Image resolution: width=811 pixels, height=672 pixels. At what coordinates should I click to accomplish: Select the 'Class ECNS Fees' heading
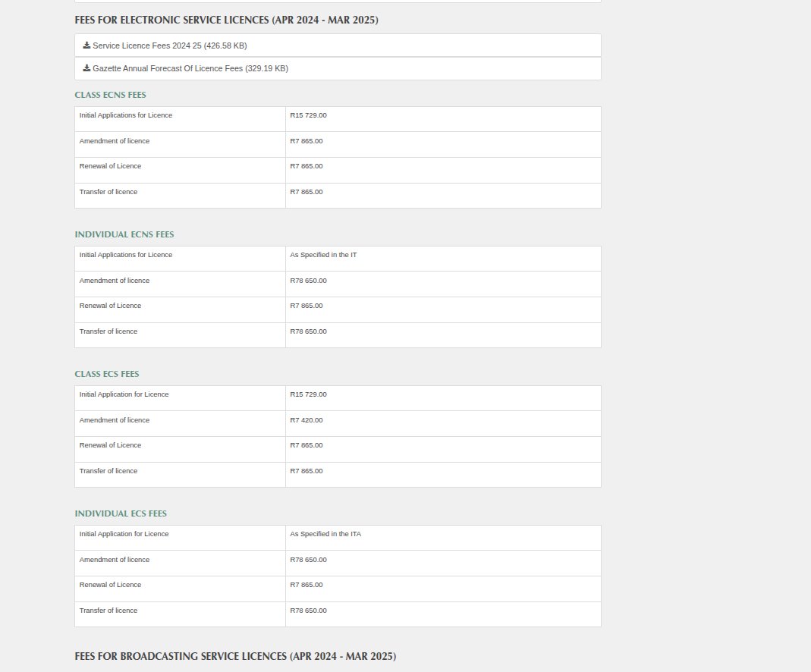[x=110, y=95]
